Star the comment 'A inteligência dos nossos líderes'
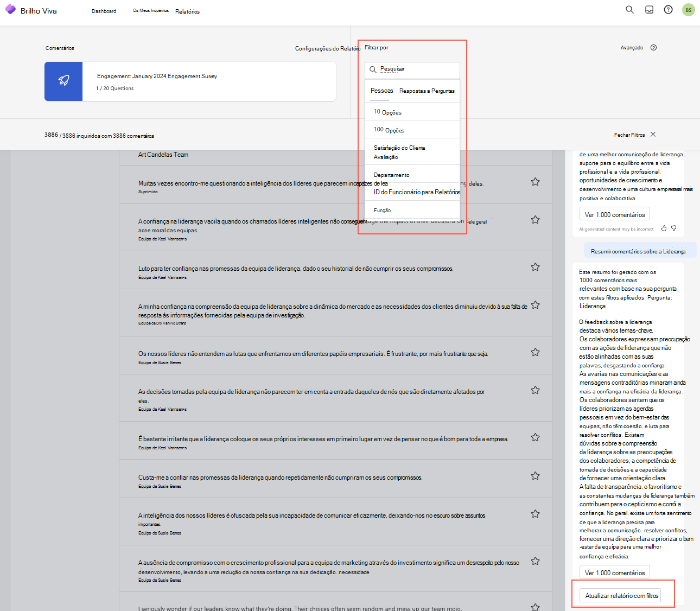This screenshot has width=700, height=611. pyautogui.click(x=535, y=514)
